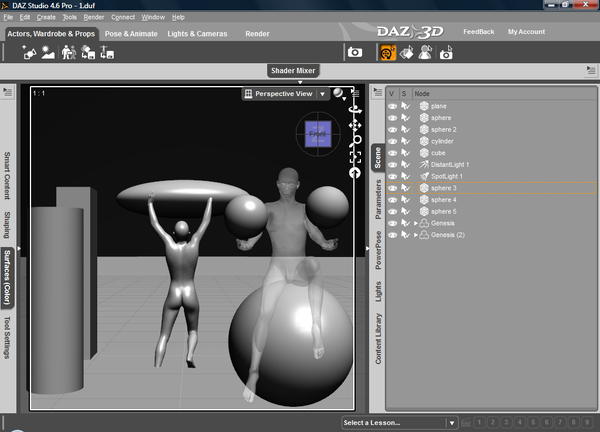The image size is (600, 432).
Task: Click the orbit view control icon
Action: tap(355, 110)
